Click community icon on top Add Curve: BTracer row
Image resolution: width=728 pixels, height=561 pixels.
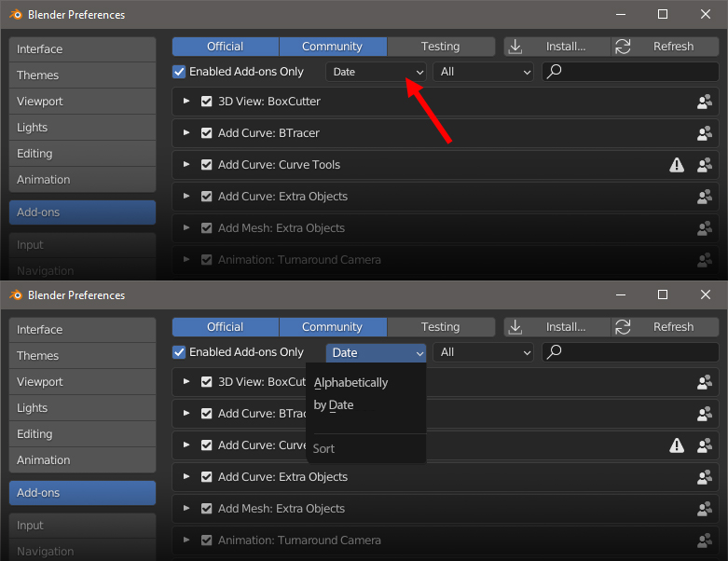pos(705,133)
